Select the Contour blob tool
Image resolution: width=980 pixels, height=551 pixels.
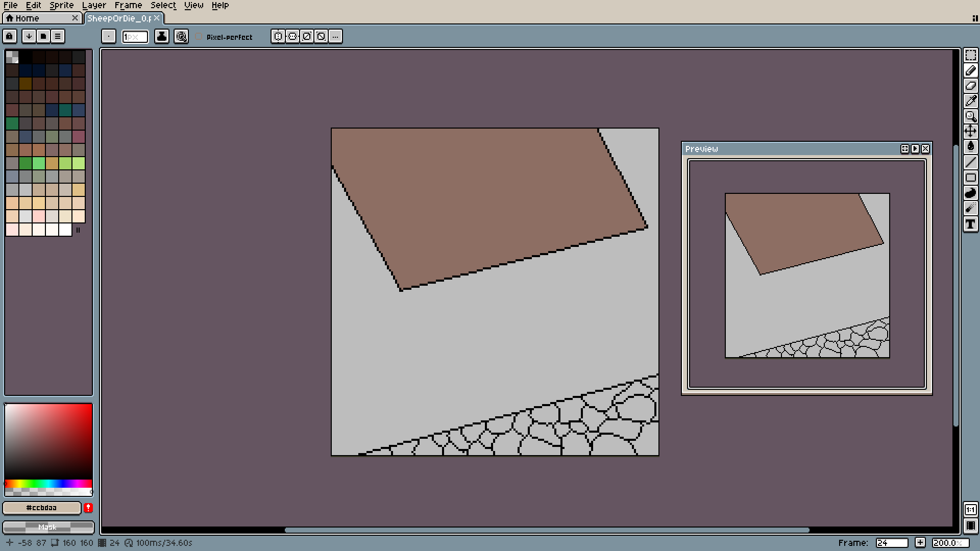pos(970,193)
